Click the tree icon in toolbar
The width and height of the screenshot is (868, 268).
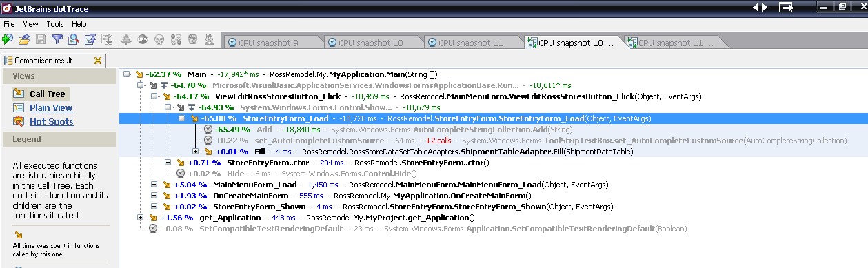pos(126,39)
